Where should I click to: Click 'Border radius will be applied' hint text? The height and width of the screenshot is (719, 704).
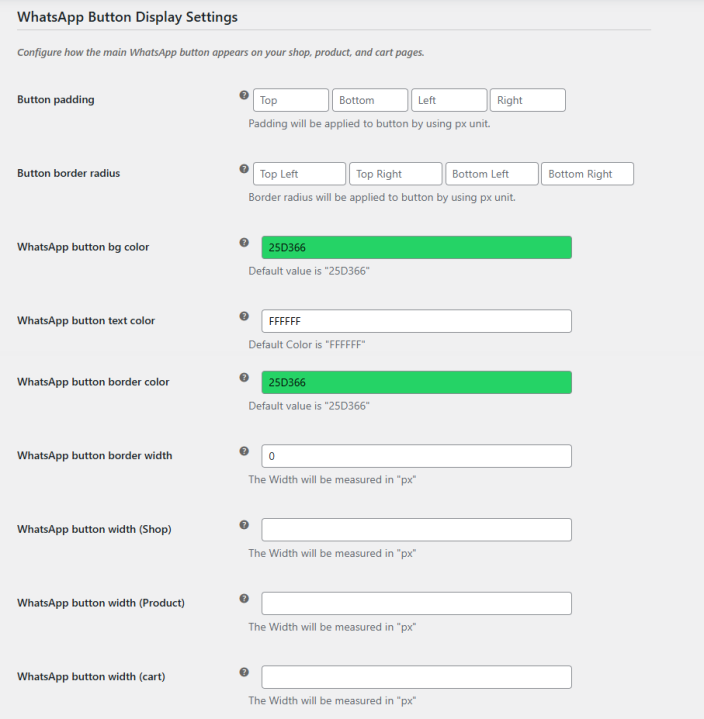point(382,198)
